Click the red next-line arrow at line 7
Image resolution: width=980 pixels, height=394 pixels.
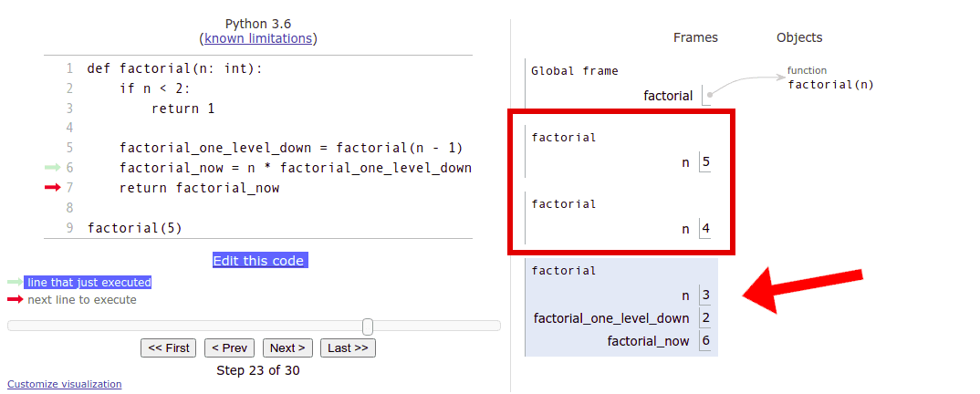pyautogui.click(x=51, y=188)
